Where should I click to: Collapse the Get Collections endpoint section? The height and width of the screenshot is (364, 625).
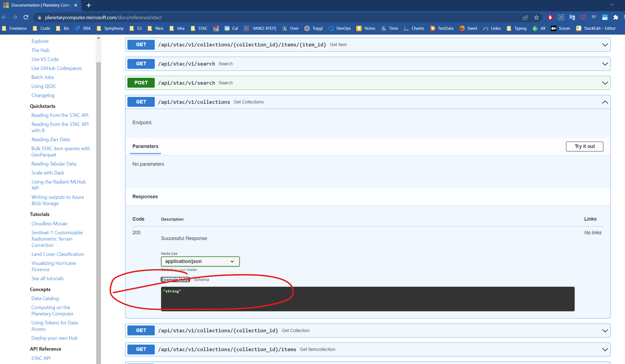click(x=605, y=102)
